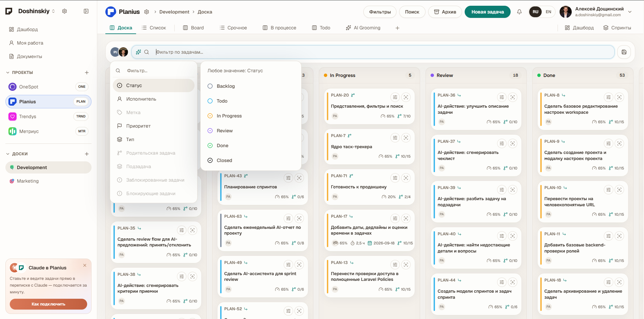Viewport: 644px width, 319px height.
Task: Open Planius project settings gear in breadcrumb
Action: [x=147, y=12]
